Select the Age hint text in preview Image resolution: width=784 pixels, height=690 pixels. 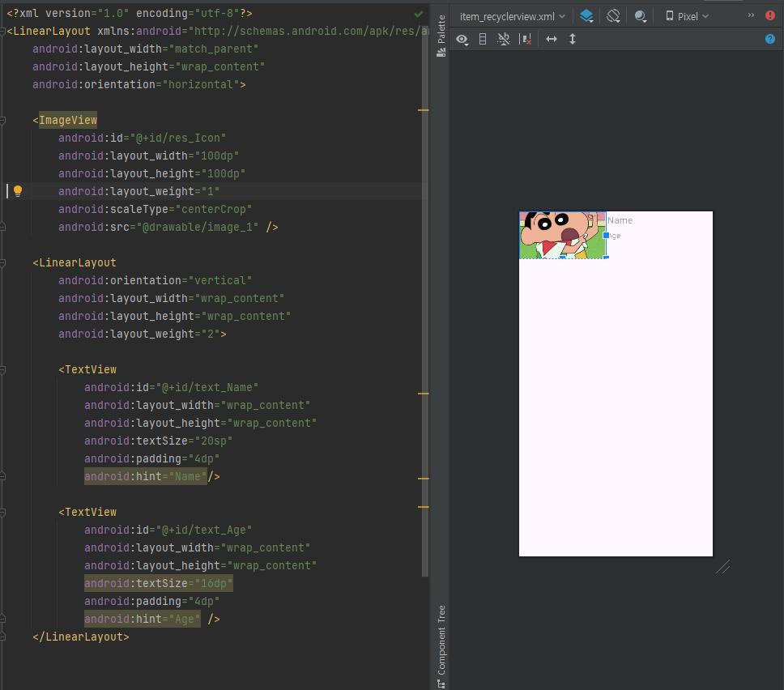615,236
